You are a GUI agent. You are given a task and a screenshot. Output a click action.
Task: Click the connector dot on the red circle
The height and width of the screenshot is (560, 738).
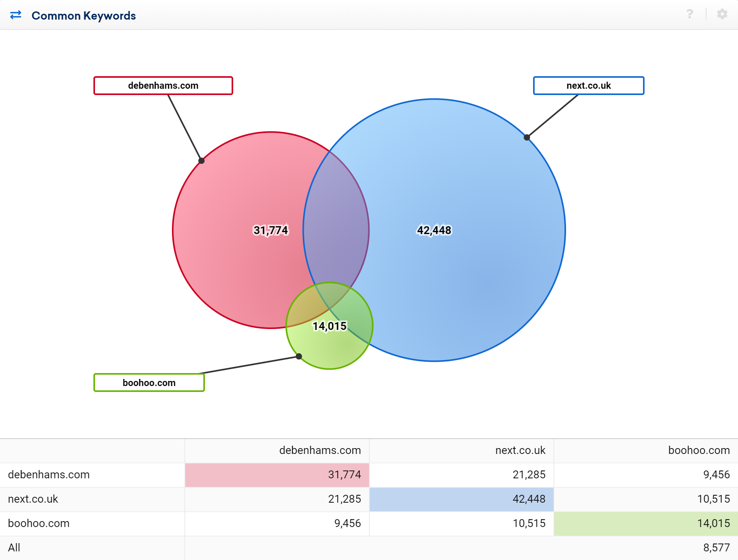201,161
